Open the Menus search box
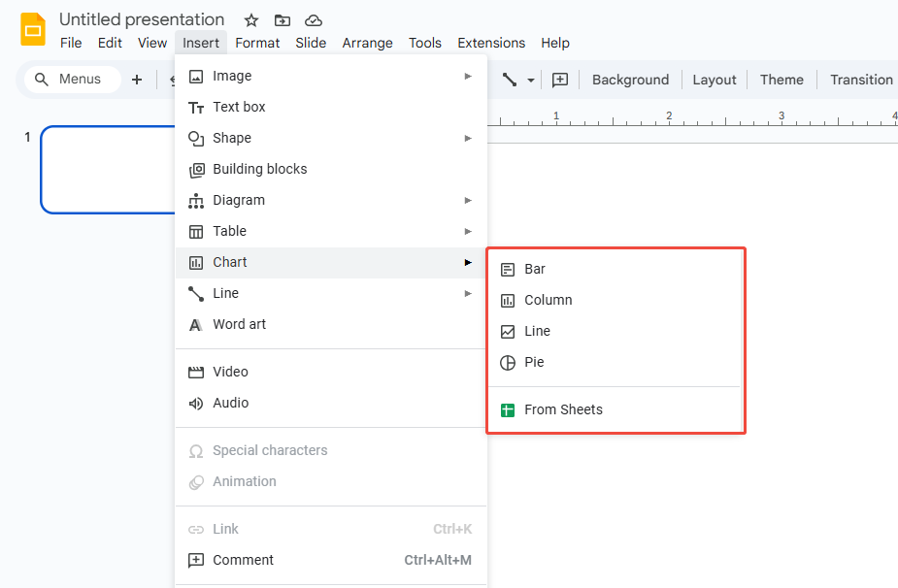 tap(71, 79)
